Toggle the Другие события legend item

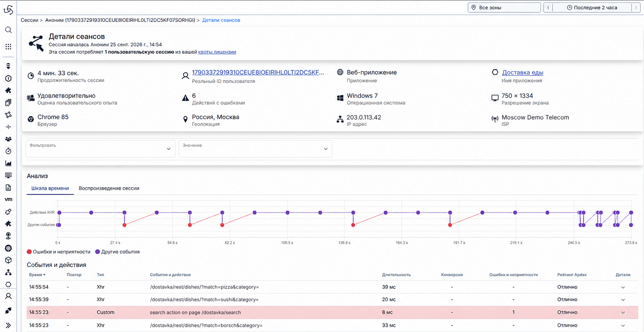(118, 252)
